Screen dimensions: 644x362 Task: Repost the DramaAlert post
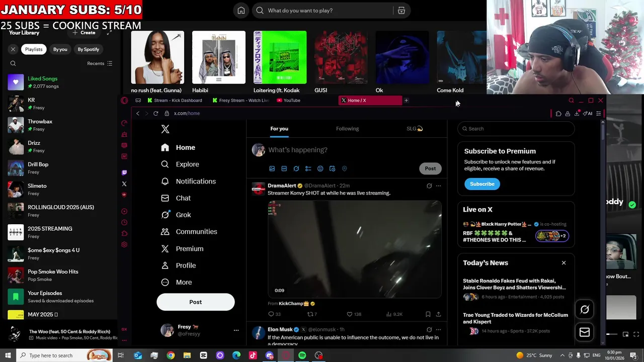(312, 314)
